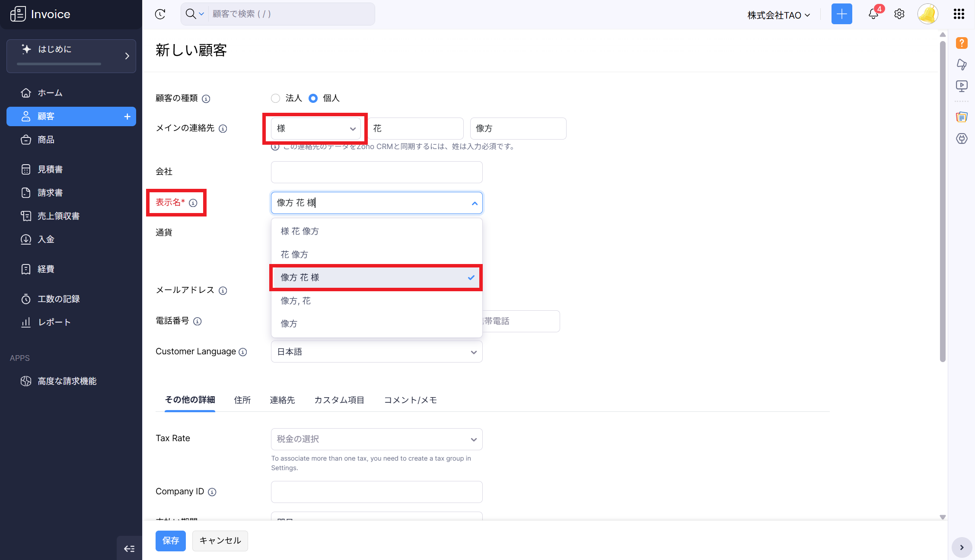
Task: Open the コメント/メモ tab
Action: pos(410,400)
